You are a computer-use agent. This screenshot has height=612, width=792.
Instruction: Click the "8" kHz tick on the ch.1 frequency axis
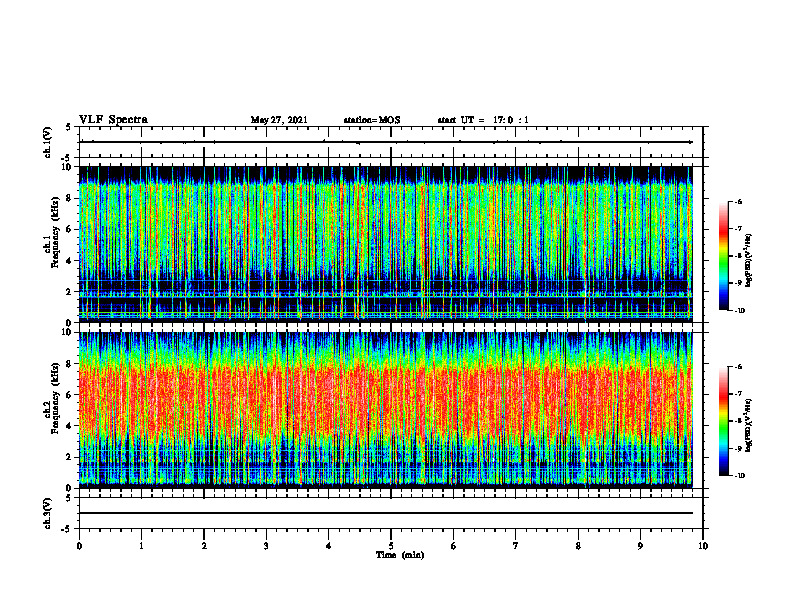70,198
